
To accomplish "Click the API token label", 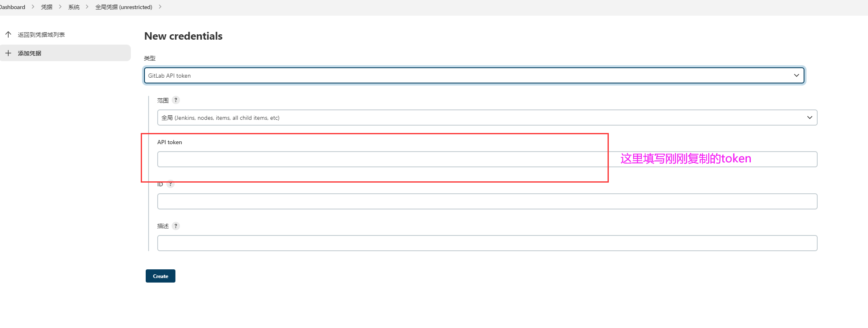I will (170, 142).
